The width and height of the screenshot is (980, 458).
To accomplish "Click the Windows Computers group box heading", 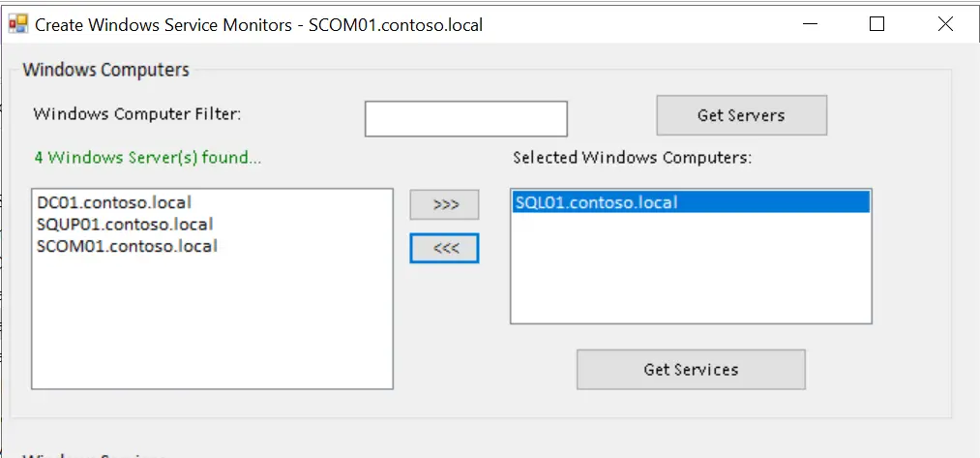I will click(105, 70).
